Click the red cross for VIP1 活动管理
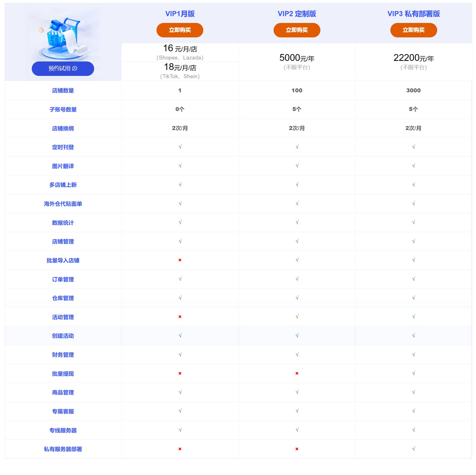The image size is (476, 475). tap(180, 317)
